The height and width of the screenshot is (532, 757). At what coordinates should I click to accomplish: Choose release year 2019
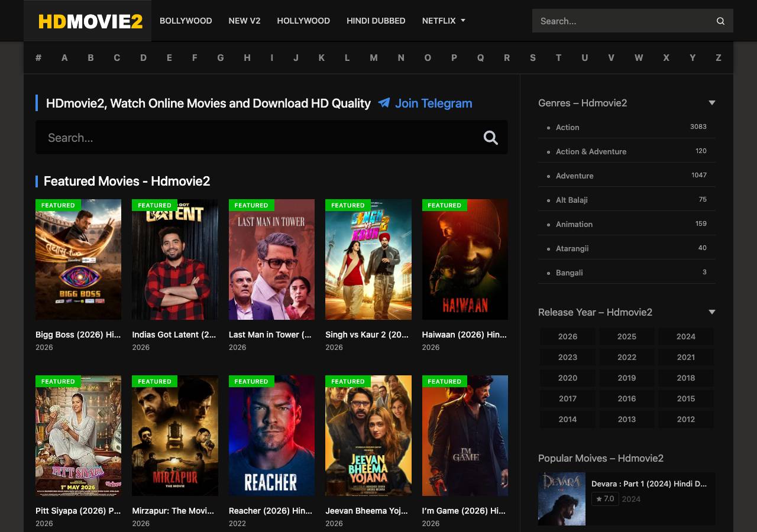pyautogui.click(x=627, y=378)
